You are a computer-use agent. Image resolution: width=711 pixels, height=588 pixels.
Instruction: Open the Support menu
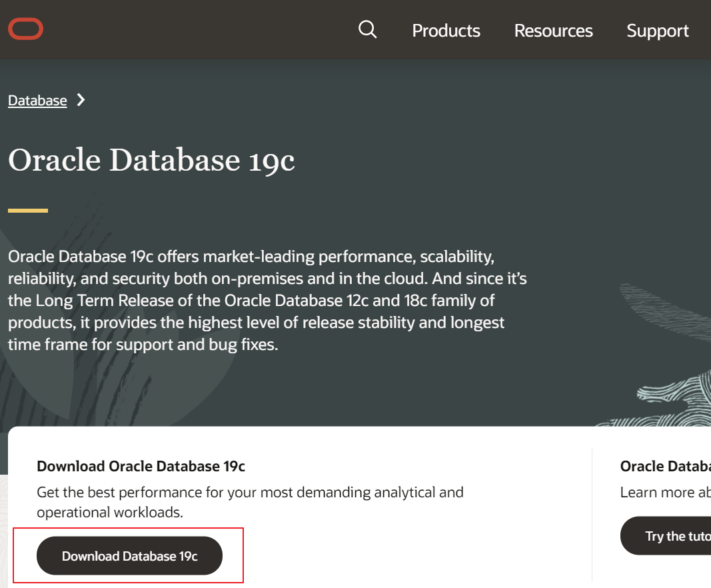[657, 31]
